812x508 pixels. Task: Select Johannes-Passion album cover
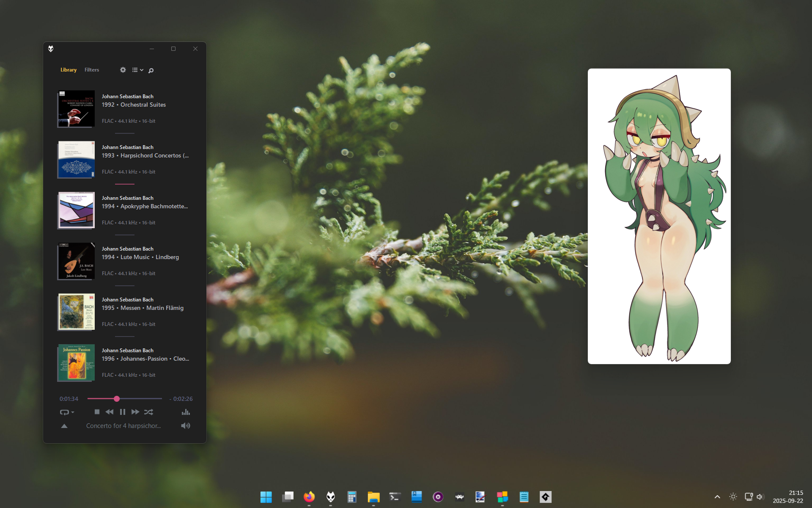tap(76, 363)
